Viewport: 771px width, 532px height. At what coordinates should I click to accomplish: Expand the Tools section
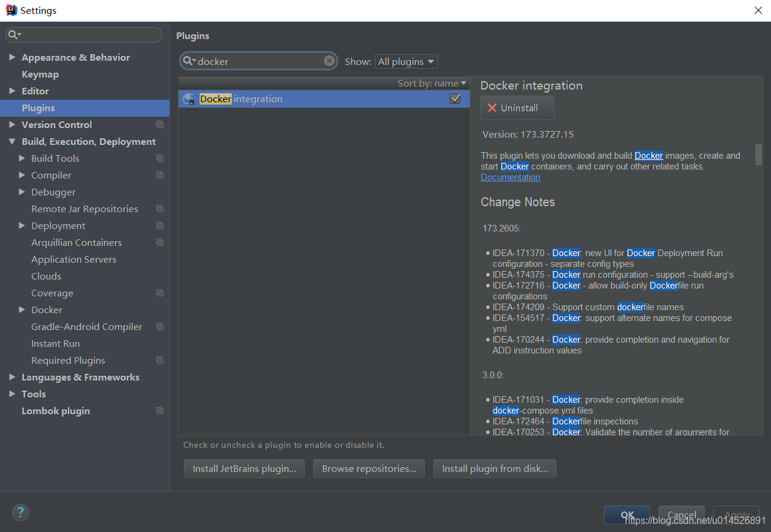pos(12,394)
